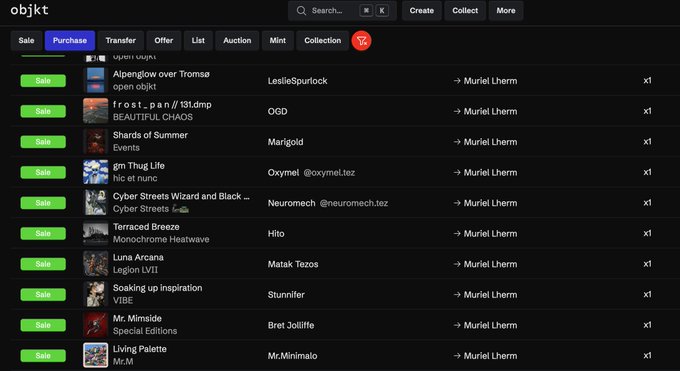The image size is (680, 371).
Task: Open Shards of Summer title
Action: [150, 135]
